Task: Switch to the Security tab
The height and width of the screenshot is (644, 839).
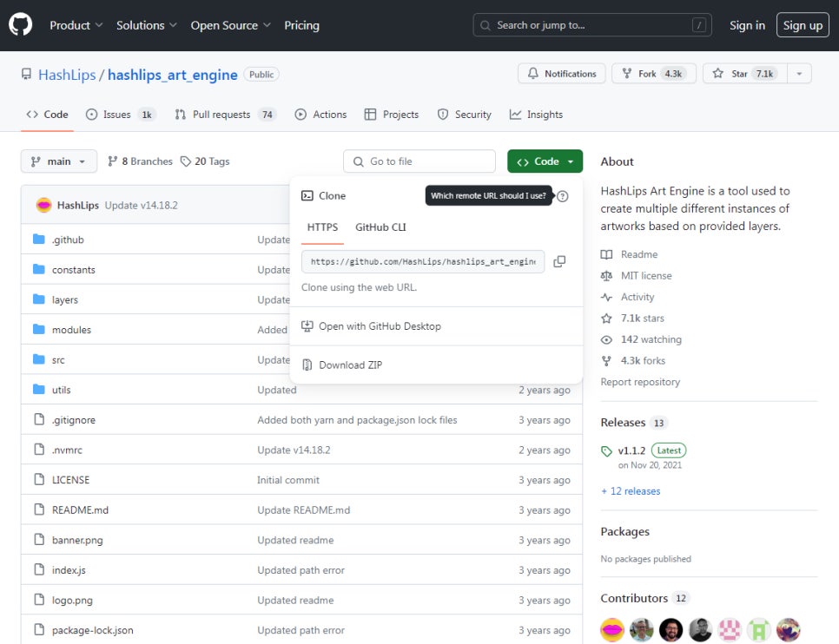Action: point(465,115)
